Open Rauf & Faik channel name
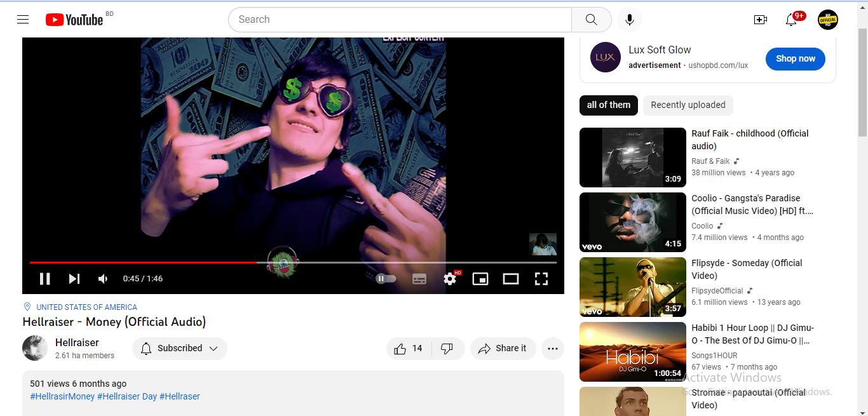Image resolution: width=868 pixels, height=416 pixels. click(710, 161)
